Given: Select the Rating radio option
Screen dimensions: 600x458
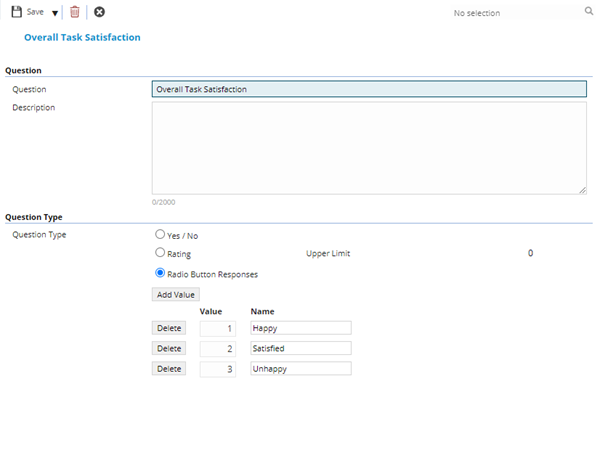Looking at the screenshot, I should [160, 253].
